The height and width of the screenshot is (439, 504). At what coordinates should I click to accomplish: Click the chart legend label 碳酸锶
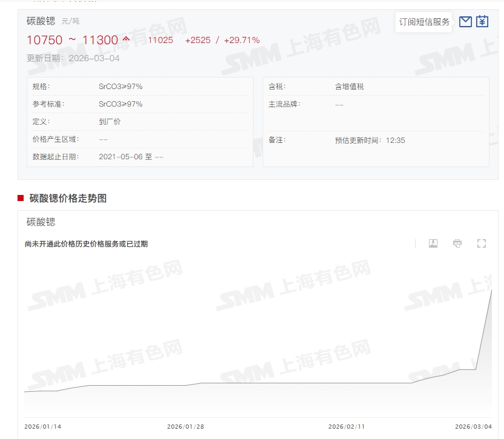click(41, 222)
